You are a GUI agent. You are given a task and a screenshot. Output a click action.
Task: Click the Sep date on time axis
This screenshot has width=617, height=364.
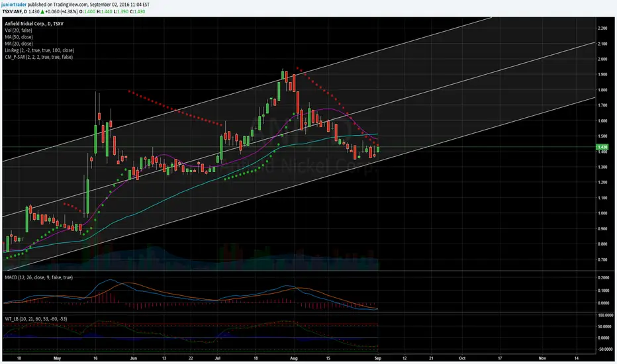click(x=378, y=359)
